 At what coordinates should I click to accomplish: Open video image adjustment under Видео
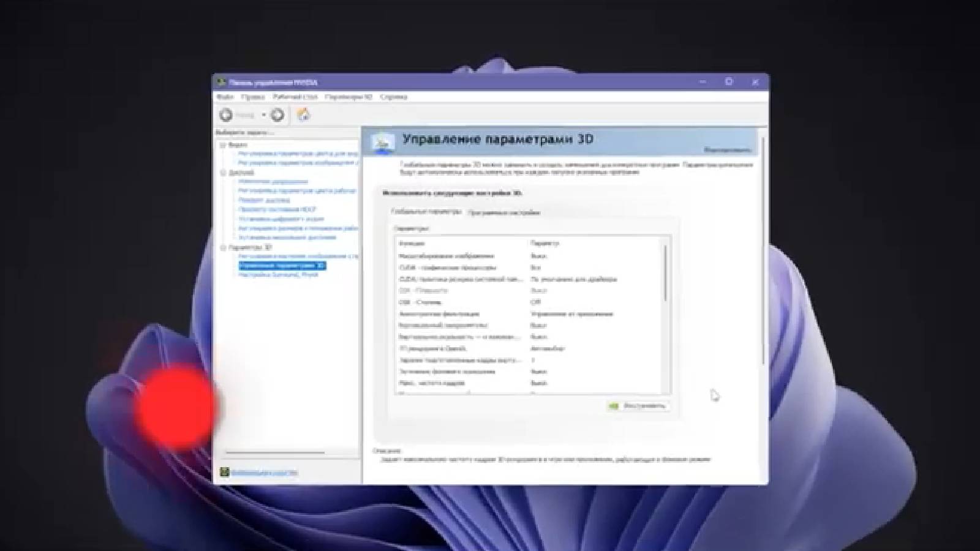(298, 163)
